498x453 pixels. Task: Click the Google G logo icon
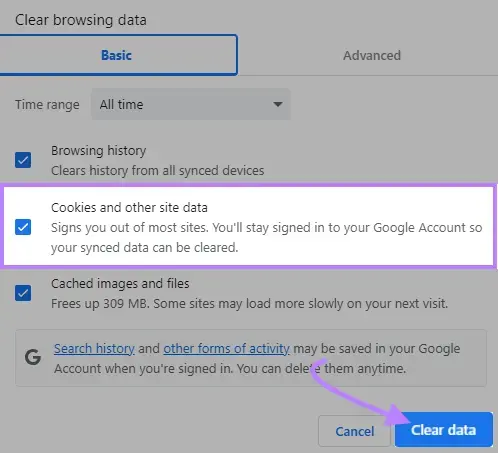click(33, 357)
